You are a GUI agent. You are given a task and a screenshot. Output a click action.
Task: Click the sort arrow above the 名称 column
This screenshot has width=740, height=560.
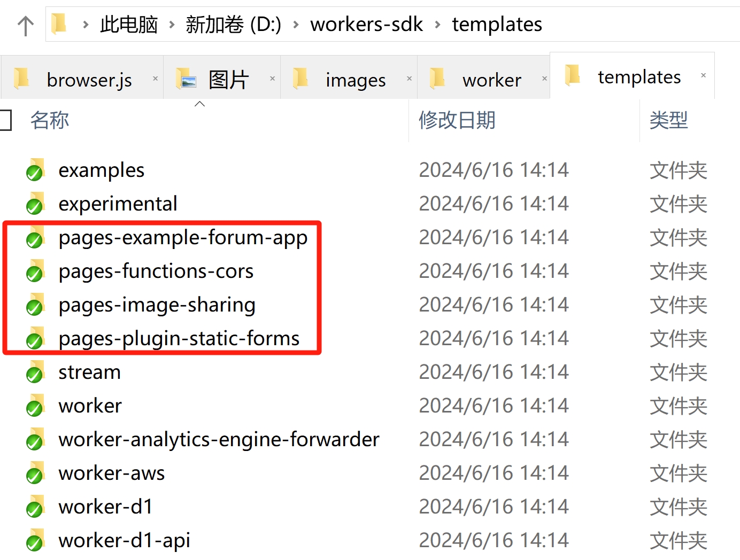[200, 104]
